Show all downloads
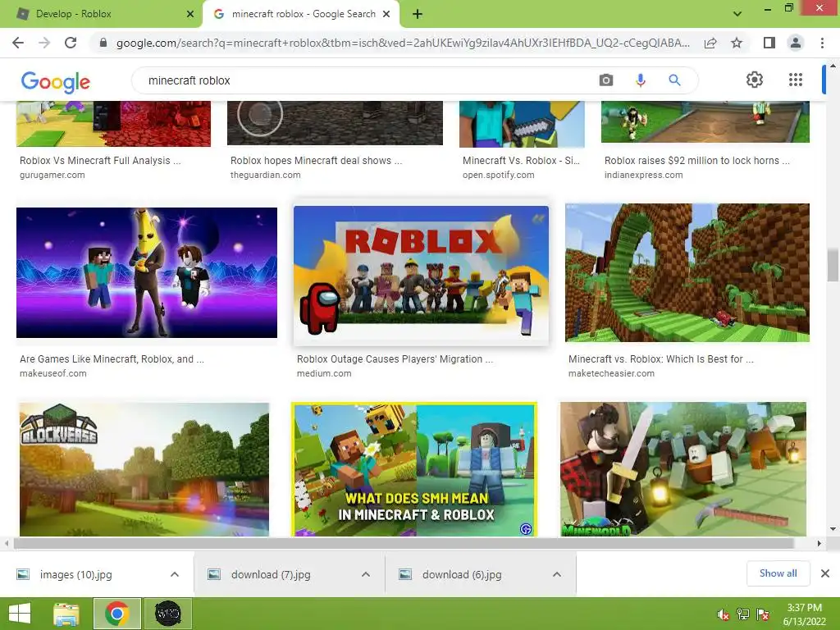 tap(778, 573)
